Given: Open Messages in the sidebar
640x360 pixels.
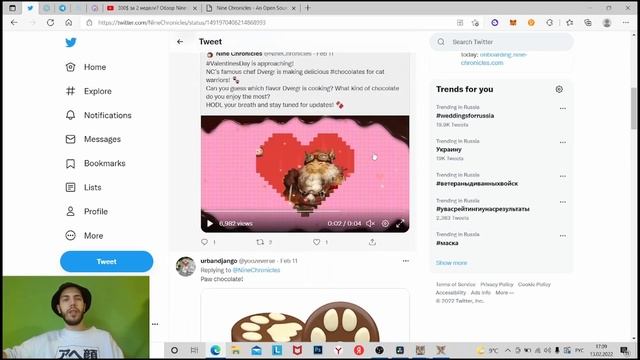Looking at the screenshot, I should tap(93, 139).
